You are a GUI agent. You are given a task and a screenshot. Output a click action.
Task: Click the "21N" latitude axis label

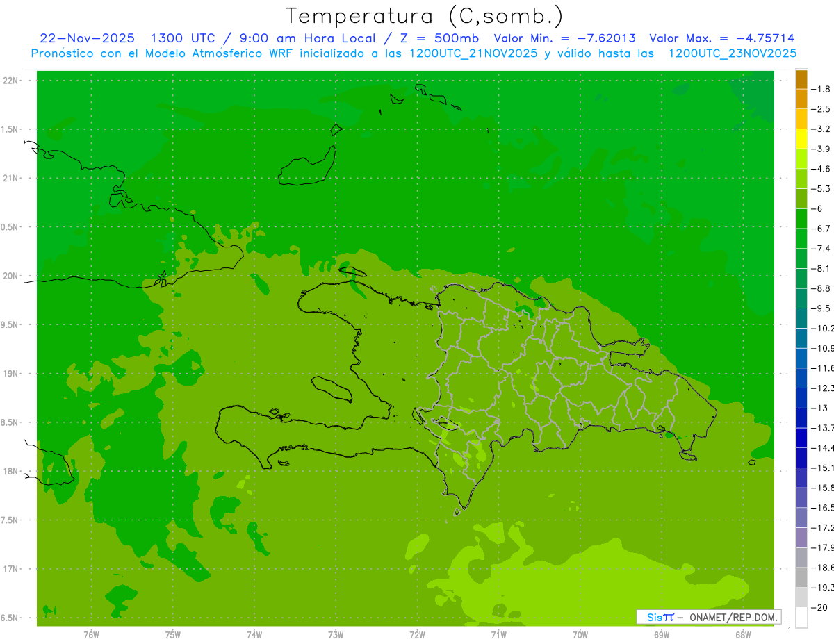coord(10,178)
